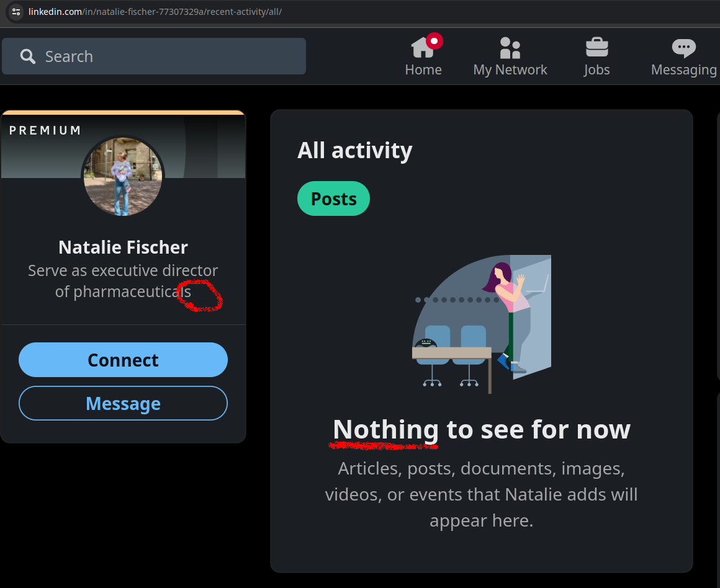Click the 'All activity' heading
The image size is (720, 588).
click(x=355, y=151)
